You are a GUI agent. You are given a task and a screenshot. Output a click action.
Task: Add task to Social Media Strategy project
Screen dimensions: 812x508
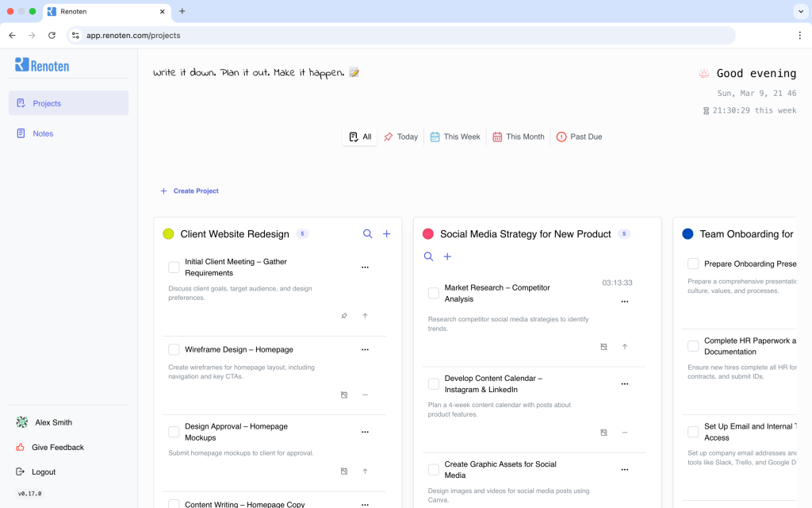pos(447,256)
